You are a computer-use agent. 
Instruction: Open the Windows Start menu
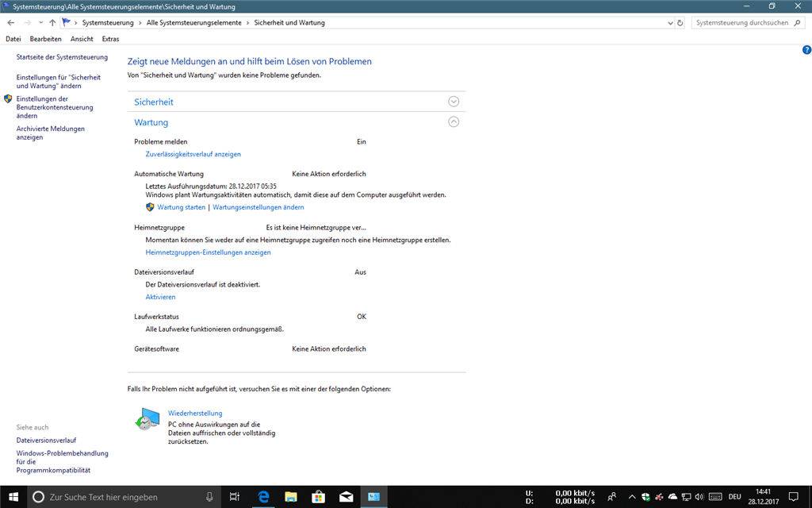(13, 497)
